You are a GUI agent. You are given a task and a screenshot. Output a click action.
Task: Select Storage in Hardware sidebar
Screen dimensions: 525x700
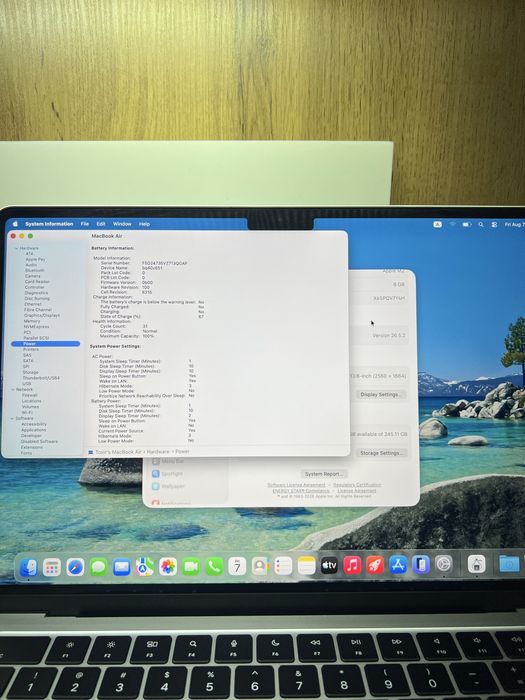pyautogui.click(x=30, y=372)
